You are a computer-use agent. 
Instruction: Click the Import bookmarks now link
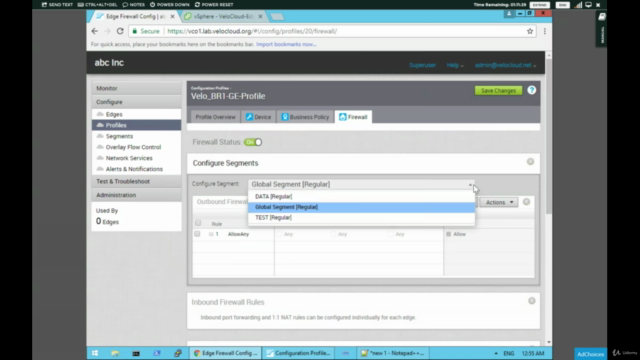point(286,44)
